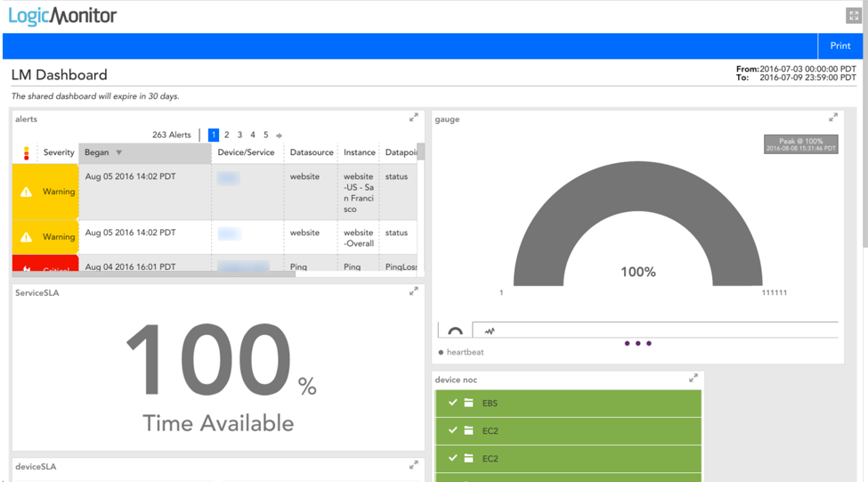The width and height of the screenshot is (868, 482).
Task: Click the heartbeat legend item
Action: click(461, 352)
